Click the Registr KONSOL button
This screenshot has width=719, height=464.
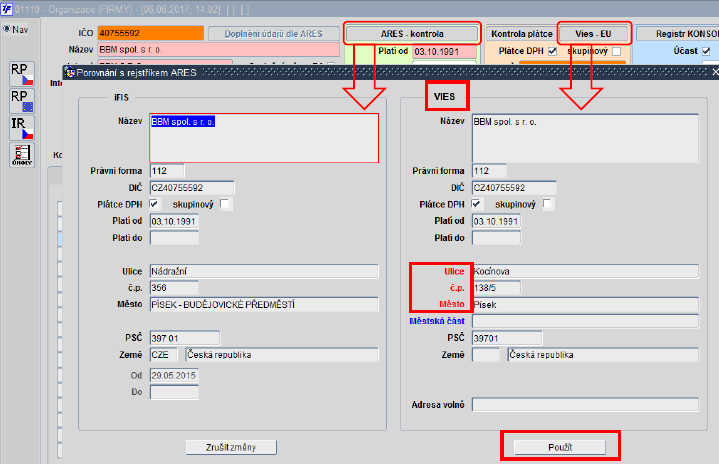pos(678,33)
